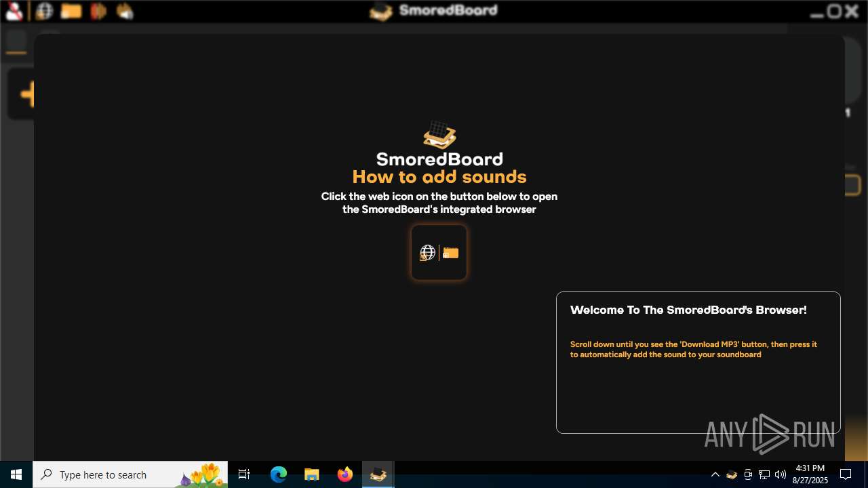The width and height of the screenshot is (868, 488).
Task: Click the folder icon on the tutorial button
Action: pos(450,253)
